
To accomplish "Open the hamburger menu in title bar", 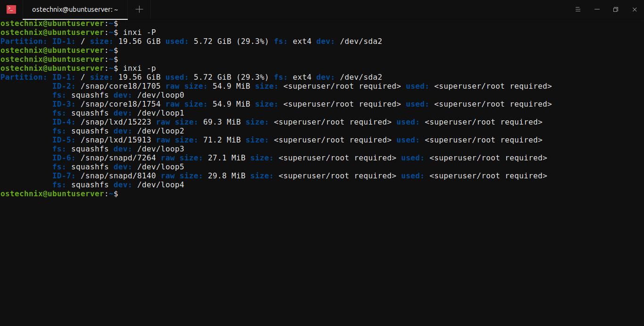I will pos(578,9).
